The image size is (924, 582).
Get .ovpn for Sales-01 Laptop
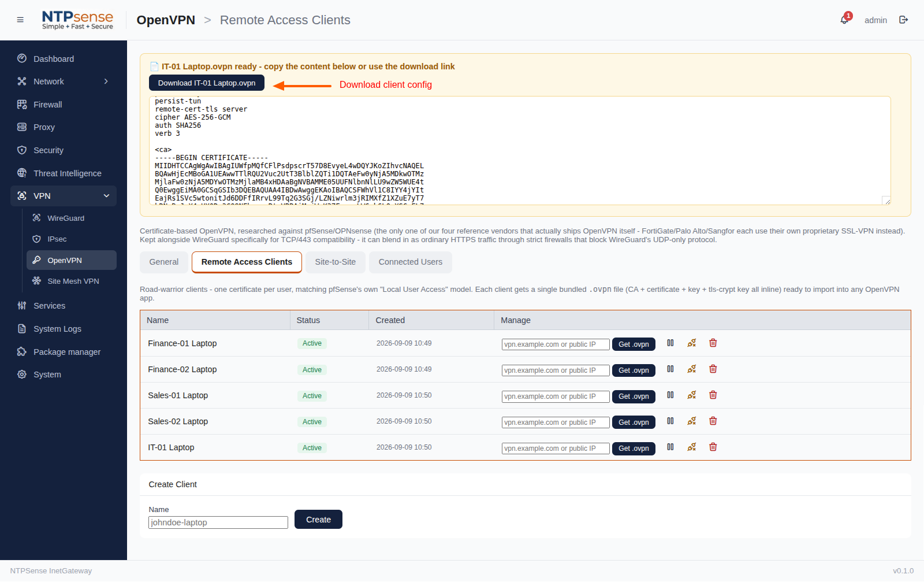pyautogui.click(x=634, y=396)
